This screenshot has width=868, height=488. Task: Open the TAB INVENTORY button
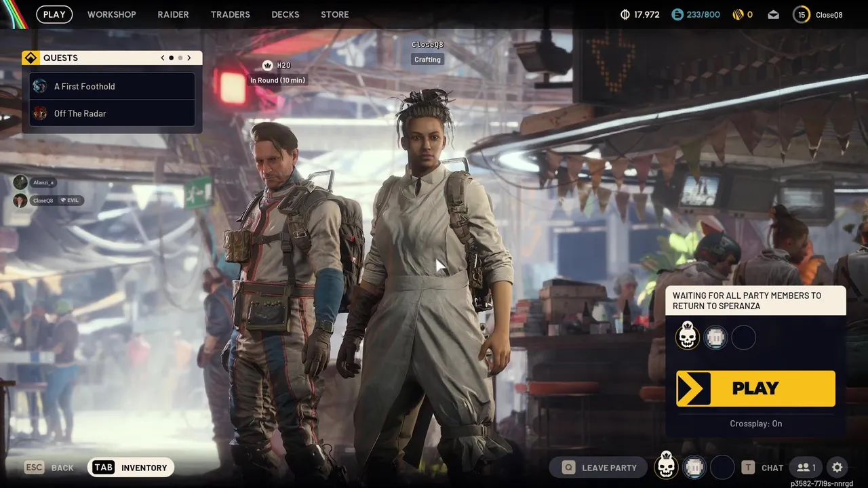(131, 468)
